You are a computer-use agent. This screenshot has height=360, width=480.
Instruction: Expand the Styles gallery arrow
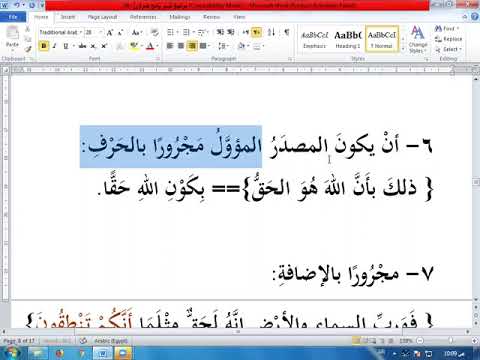click(403, 49)
